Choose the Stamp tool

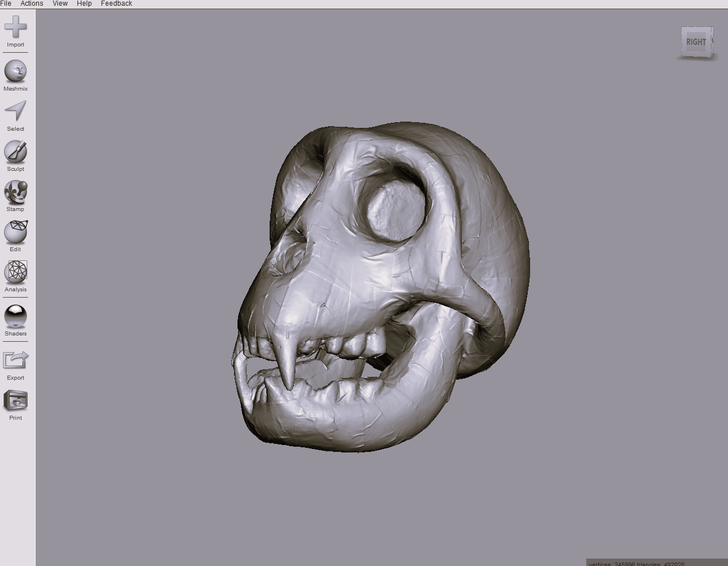pyautogui.click(x=15, y=192)
